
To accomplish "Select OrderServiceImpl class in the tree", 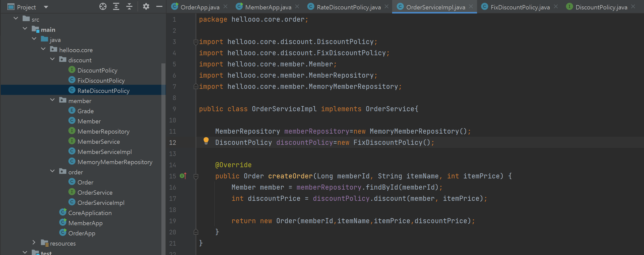I will coord(101,203).
